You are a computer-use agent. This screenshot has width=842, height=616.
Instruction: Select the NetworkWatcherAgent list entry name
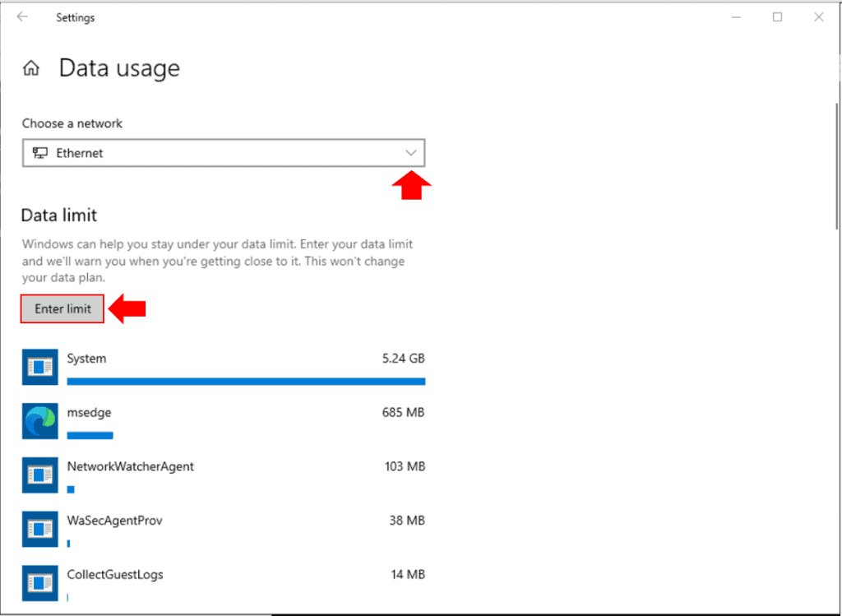click(130, 466)
